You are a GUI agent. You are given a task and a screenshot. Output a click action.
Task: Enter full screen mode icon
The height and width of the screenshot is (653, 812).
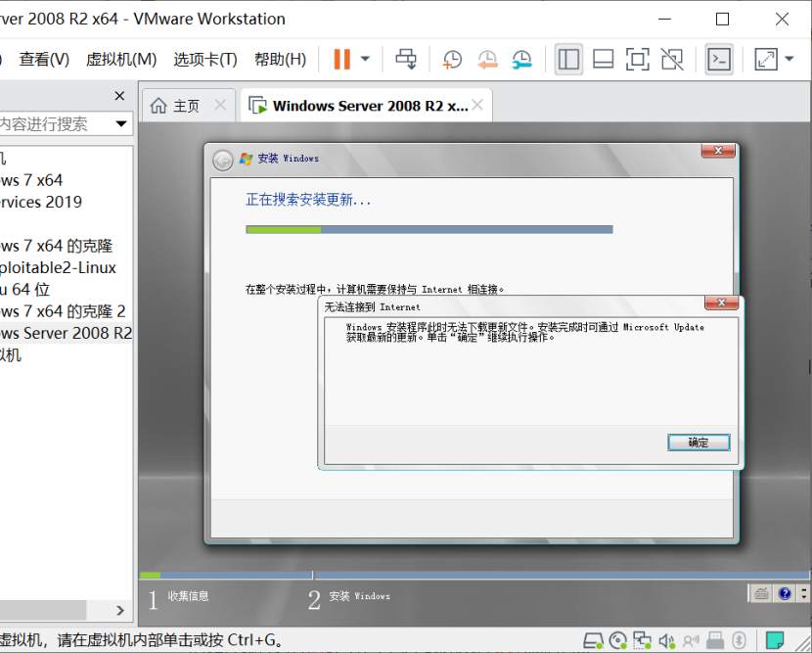[638, 59]
